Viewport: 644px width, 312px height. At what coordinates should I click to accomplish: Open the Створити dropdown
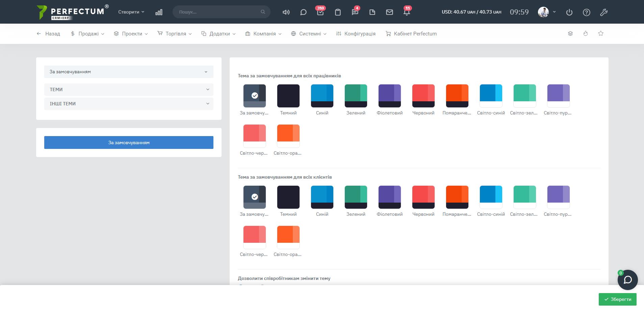[131, 12]
